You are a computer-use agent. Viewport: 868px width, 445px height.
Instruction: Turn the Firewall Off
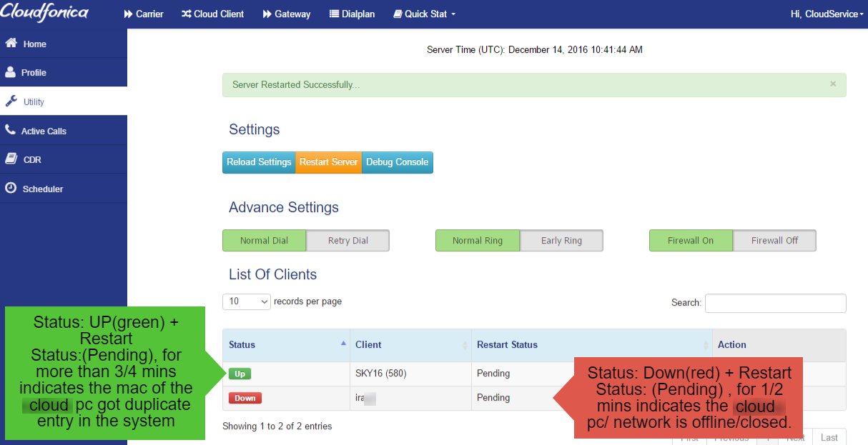774,240
